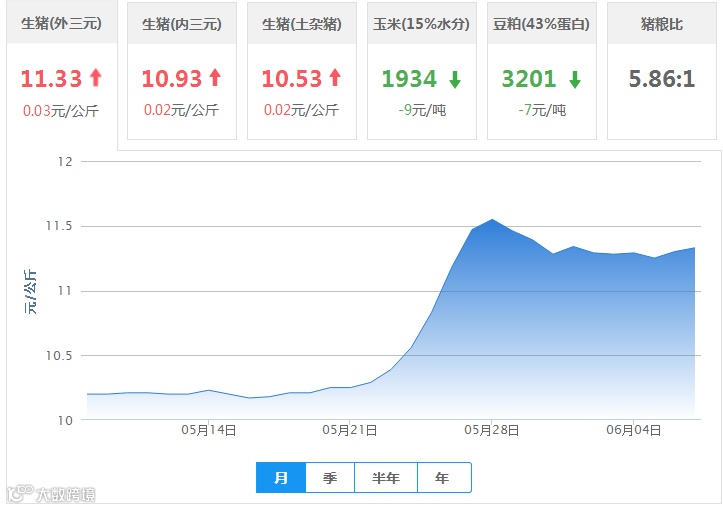This screenshot has height=509, width=723.
Task: Click the chart peak near 05月28日
Action: coord(492,219)
